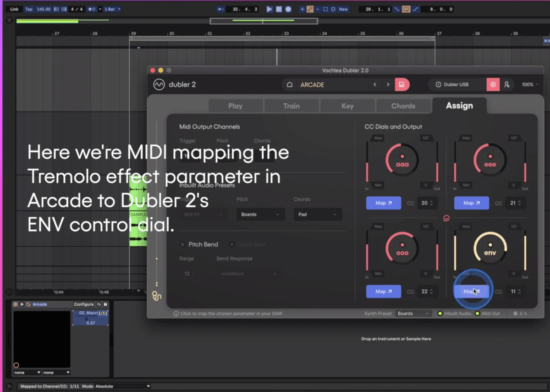Open the Dubler user profile icon
This screenshot has width=550, height=392.
[x=507, y=84]
